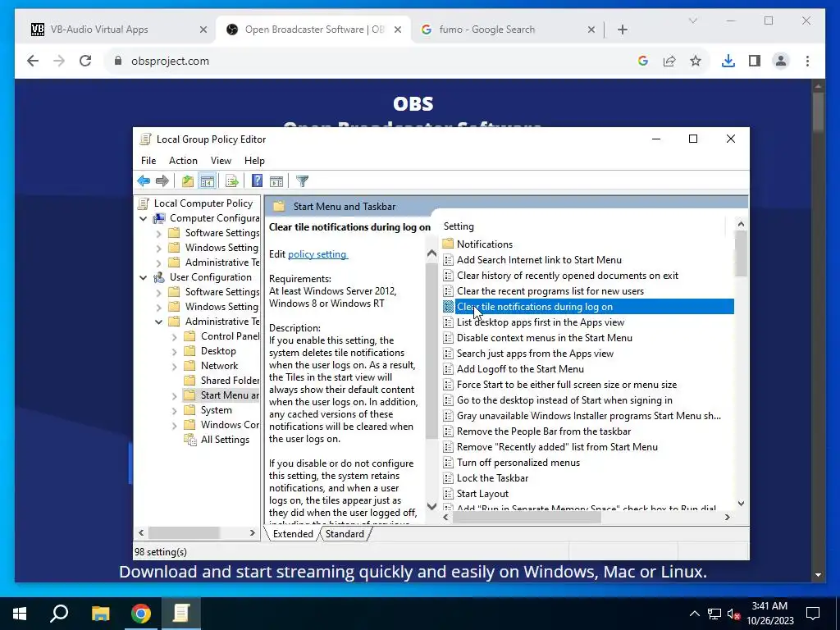The width and height of the screenshot is (840, 630).
Task: Select All Settings in the tree
Action: [225, 440]
